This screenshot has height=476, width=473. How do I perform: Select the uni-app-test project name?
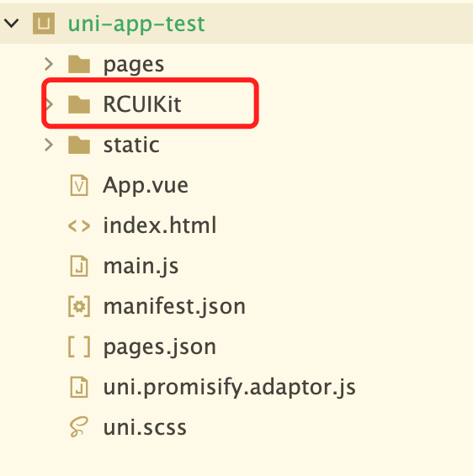[136, 24]
